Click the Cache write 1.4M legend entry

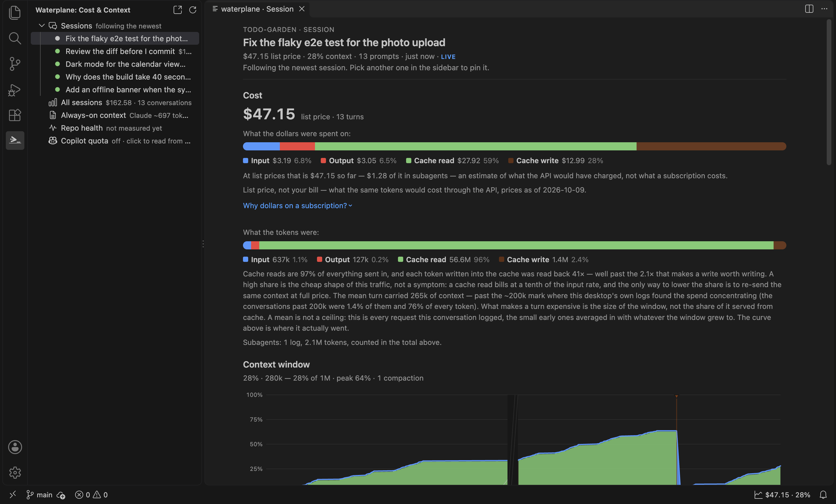pos(543,260)
